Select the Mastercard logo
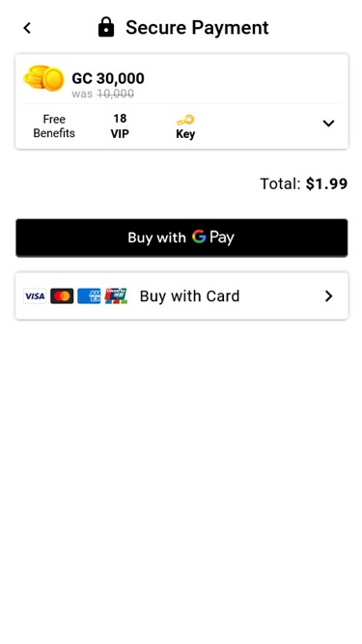The width and height of the screenshot is (362, 644). (62, 296)
